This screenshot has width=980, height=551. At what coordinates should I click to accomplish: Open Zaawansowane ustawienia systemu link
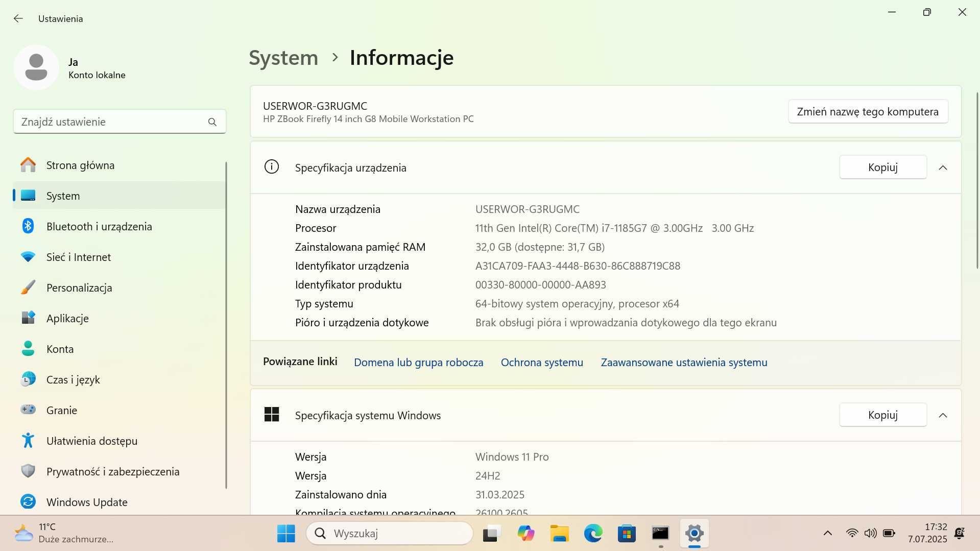684,362
